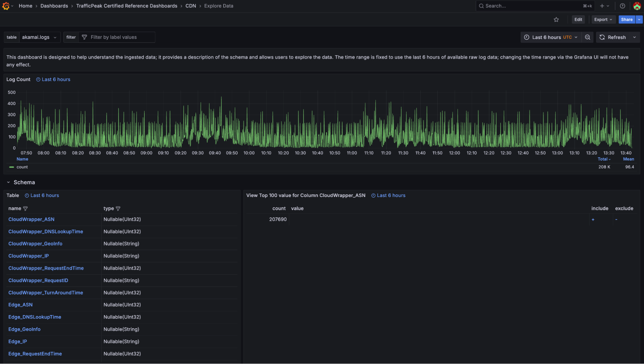Click the Log Count panel title

[18, 79]
